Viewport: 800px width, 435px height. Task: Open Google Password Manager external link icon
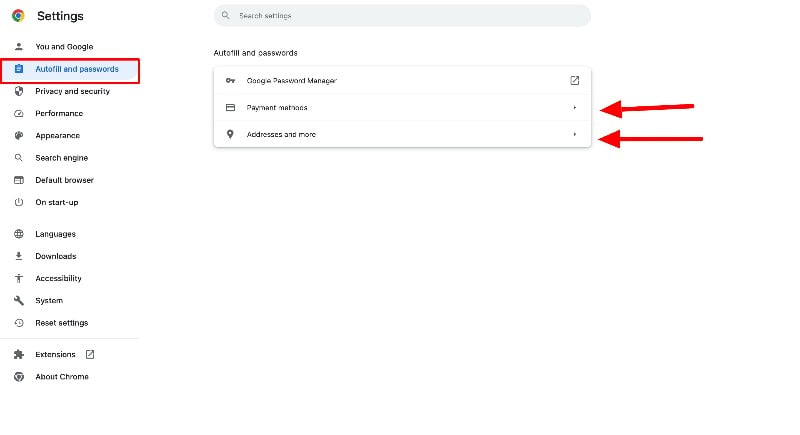574,80
